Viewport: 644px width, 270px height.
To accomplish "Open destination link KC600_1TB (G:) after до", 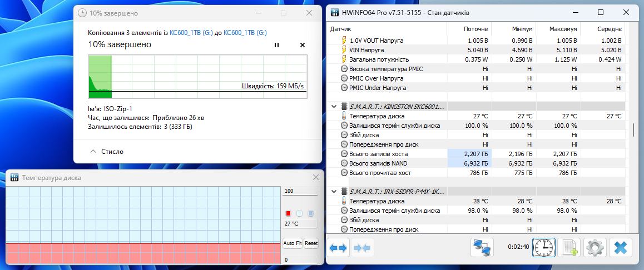I will pos(245,33).
